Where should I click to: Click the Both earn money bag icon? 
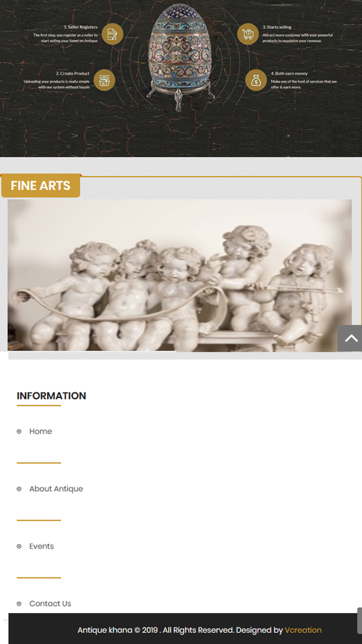(256, 80)
